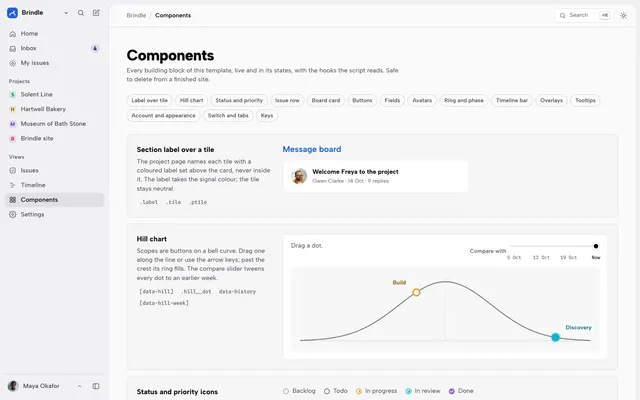The width and height of the screenshot is (640, 400).
Task: Click the Brindle logo icon
Action: [12, 13]
